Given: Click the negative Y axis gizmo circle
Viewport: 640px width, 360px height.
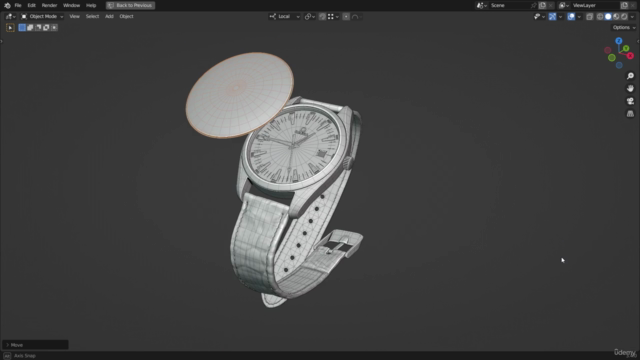Looking at the screenshot, I should (612, 58).
